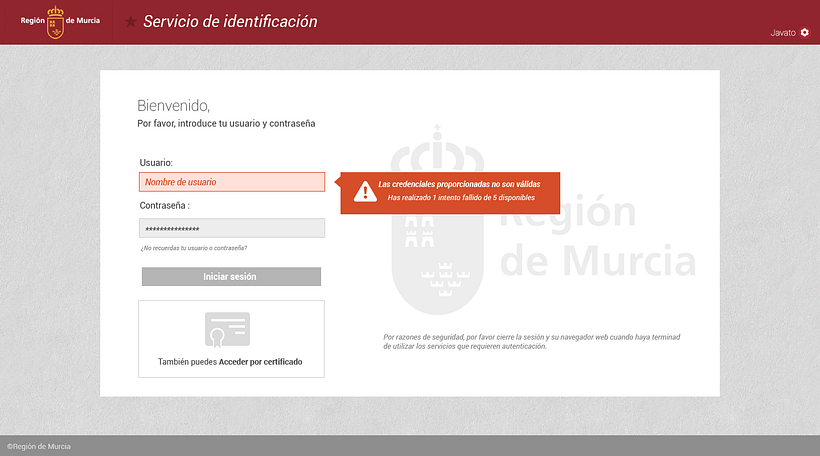Click the Región de Murcia header logo
Image resolution: width=820 pixels, height=456 pixels.
(x=56, y=21)
